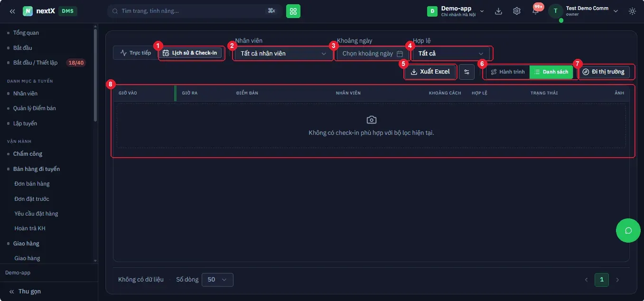Open Chấm công in sidebar

click(x=28, y=154)
